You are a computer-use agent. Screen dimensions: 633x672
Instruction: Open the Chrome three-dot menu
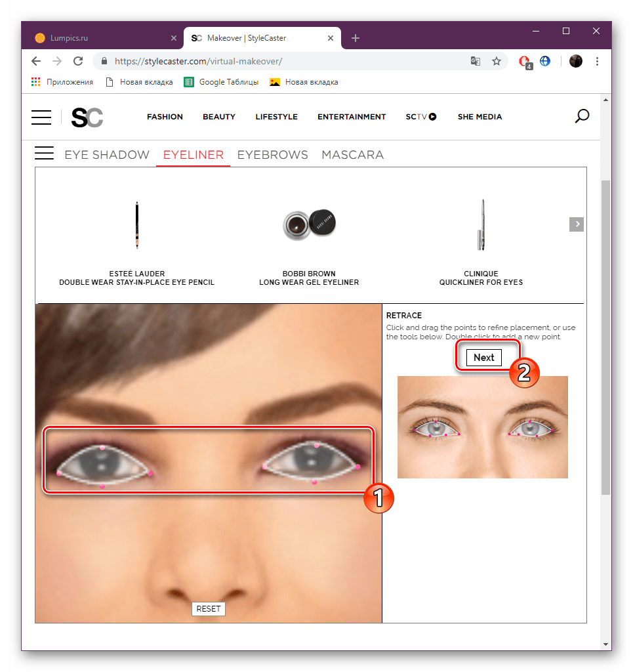[597, 61]
